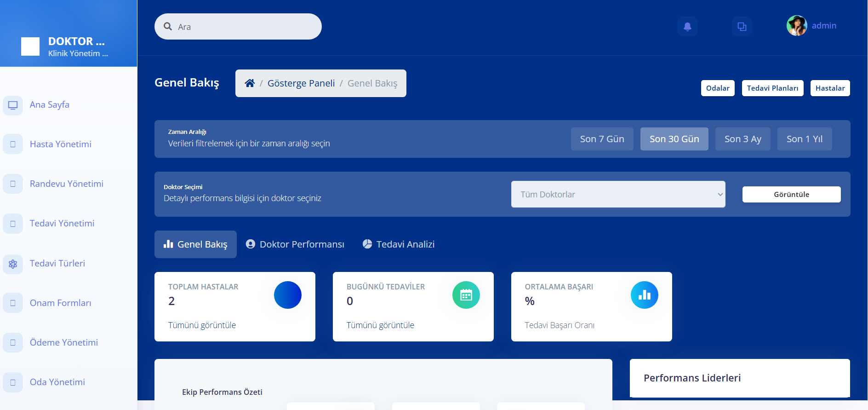Click the Görüntüle button
The width and height of the screenshot is (868, 410).
(x=791, y=194)
